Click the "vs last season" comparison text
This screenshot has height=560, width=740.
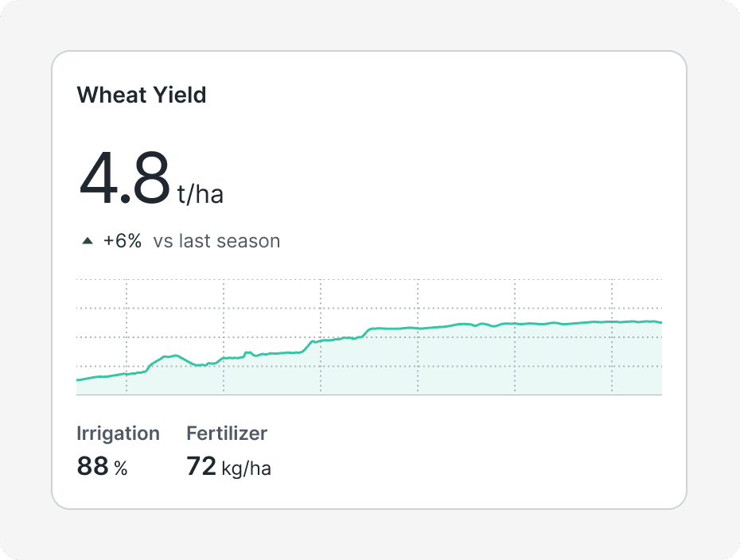(216, 241)
